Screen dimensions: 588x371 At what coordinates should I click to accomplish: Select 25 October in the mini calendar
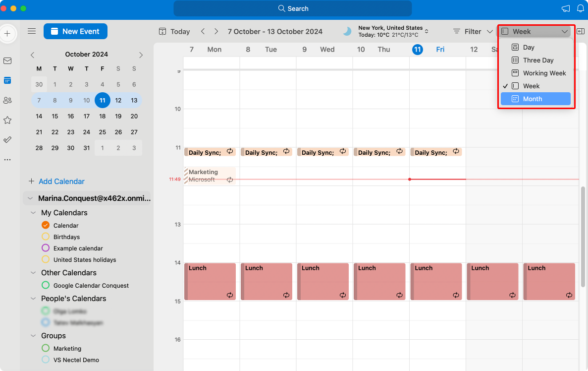(x=103, y=132)
